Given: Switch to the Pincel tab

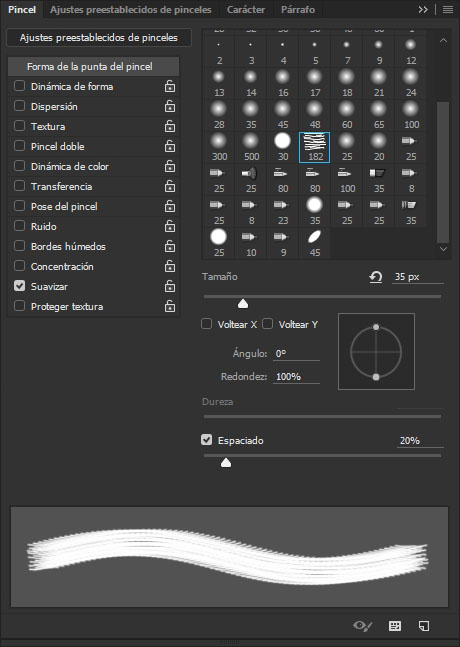Looking at the screenshot, I should point(22,9).
